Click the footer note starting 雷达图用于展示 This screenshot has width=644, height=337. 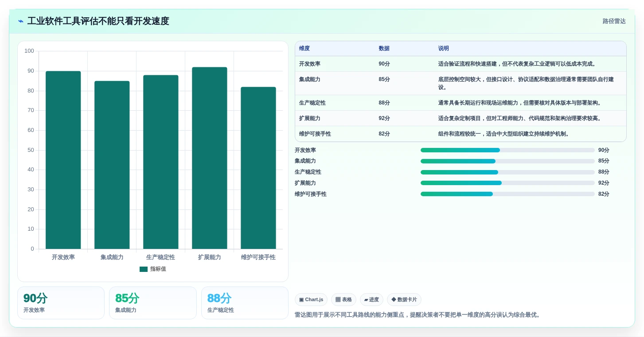point(418,315)
